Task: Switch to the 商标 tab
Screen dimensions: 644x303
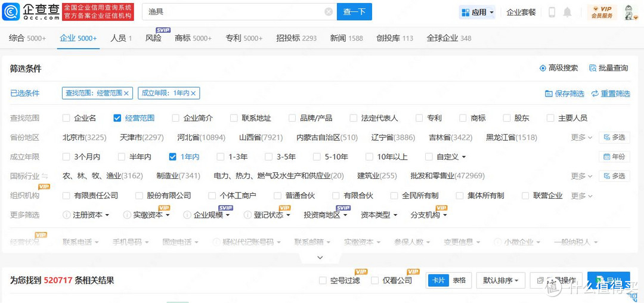Action: 193,38
